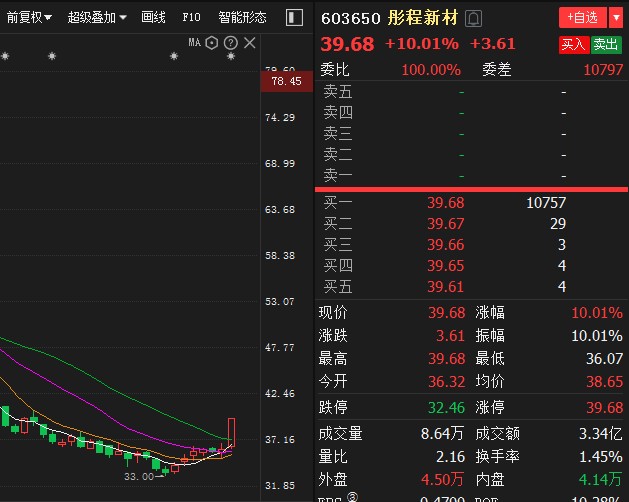
Task: Click 委比 value 100.00%
Action: coord(431,70)
